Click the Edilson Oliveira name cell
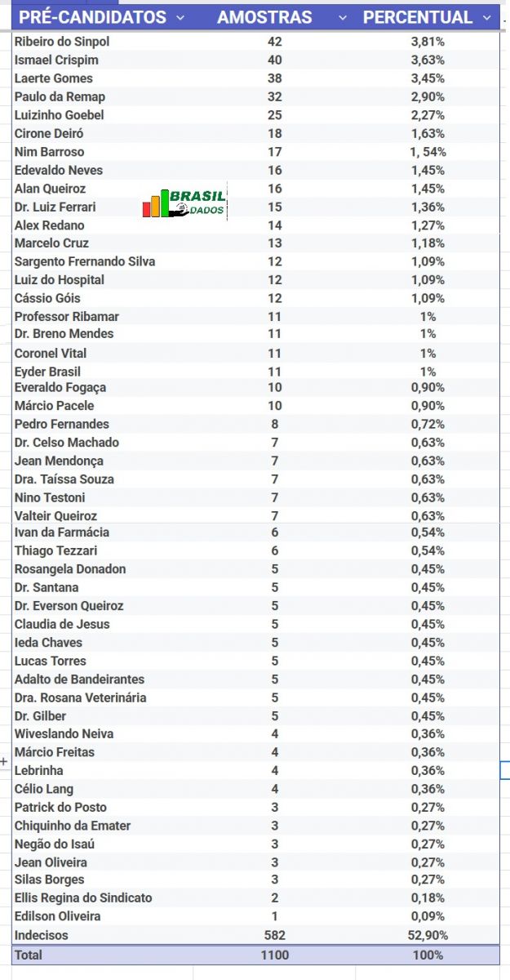510x980 pixels. (x=58, y=916)
